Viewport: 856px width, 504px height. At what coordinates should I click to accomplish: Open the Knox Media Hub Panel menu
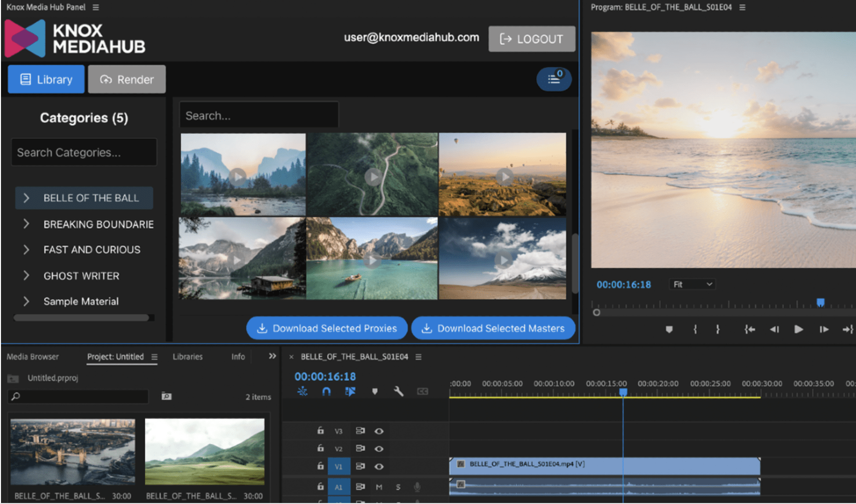95,7
